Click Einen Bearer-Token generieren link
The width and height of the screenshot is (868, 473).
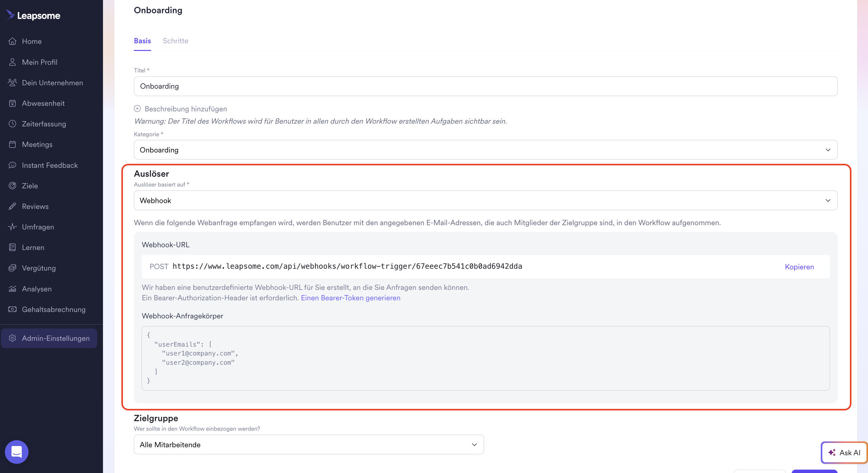350,298
